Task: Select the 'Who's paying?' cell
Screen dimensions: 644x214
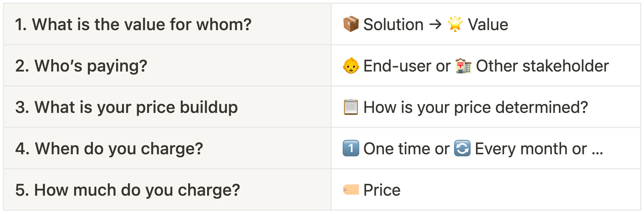Action: pos(167,66)
